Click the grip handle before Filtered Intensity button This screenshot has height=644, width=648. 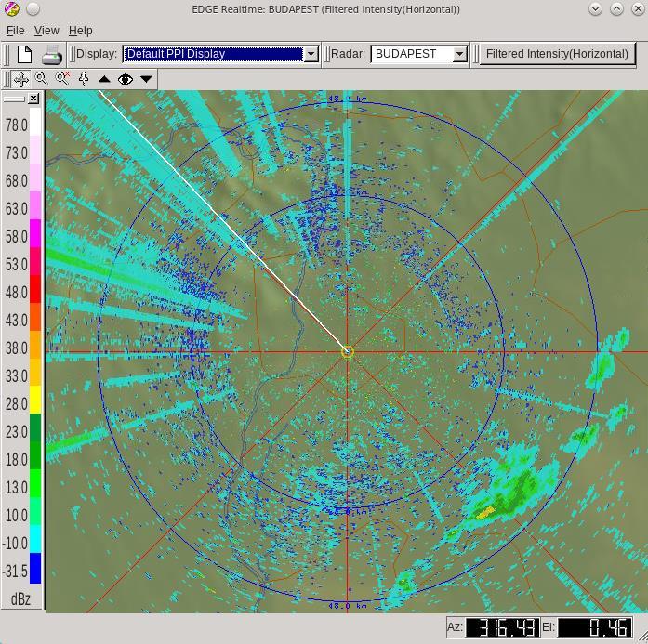point(476,54)
